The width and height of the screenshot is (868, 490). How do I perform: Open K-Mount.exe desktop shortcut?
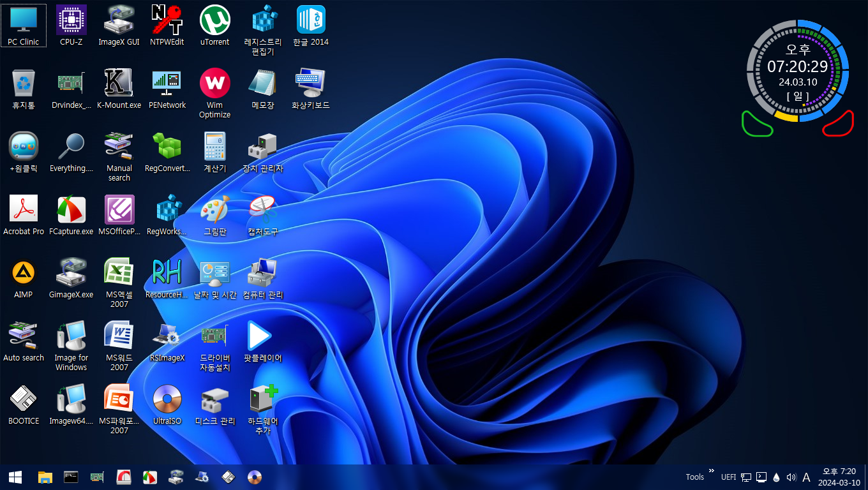point(119,89)
